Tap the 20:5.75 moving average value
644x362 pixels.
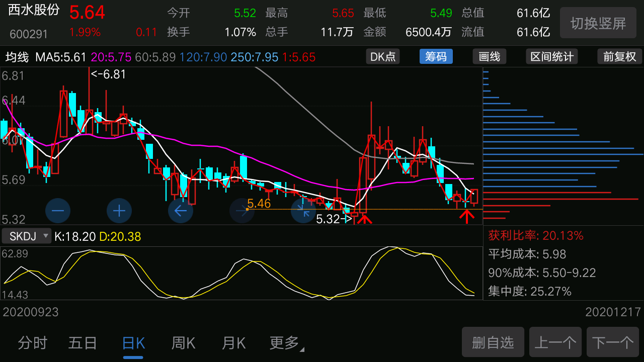click(111, 57)
